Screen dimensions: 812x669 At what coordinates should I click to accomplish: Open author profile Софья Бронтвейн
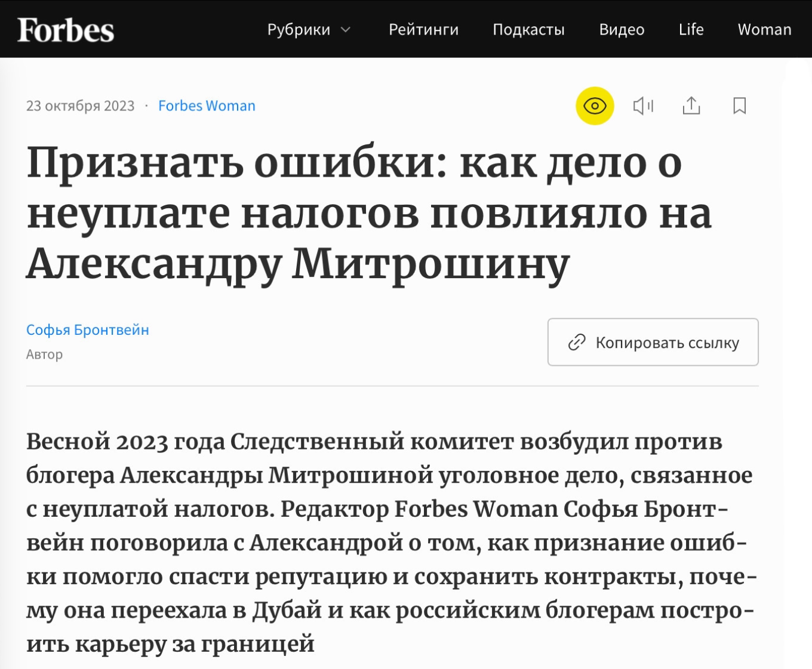[87, 329]
